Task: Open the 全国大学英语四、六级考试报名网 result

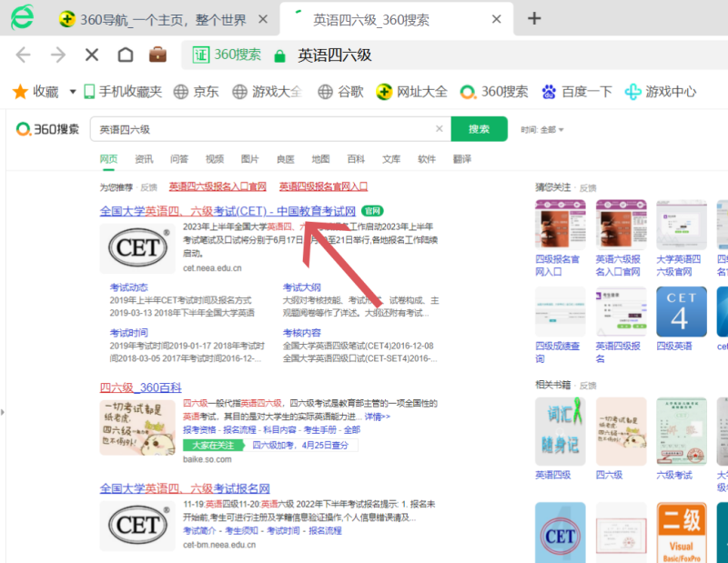Action: 185,488
